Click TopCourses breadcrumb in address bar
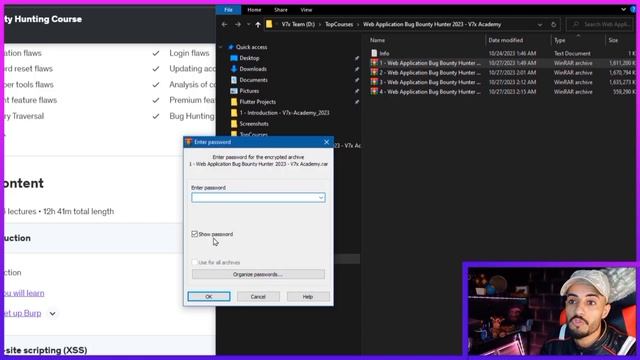Screen dimensions: 640x360 (339, 24)
